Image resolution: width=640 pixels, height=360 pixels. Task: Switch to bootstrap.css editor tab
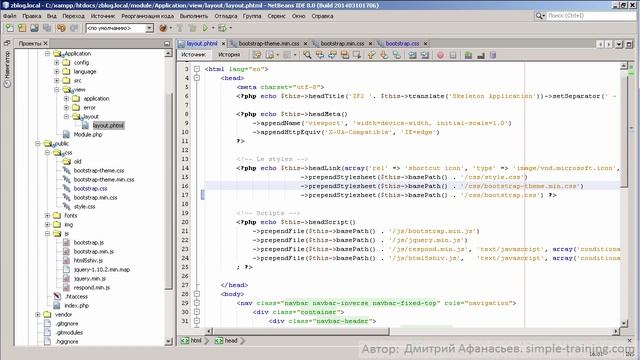pyautogui.click(x=402, y=43)
